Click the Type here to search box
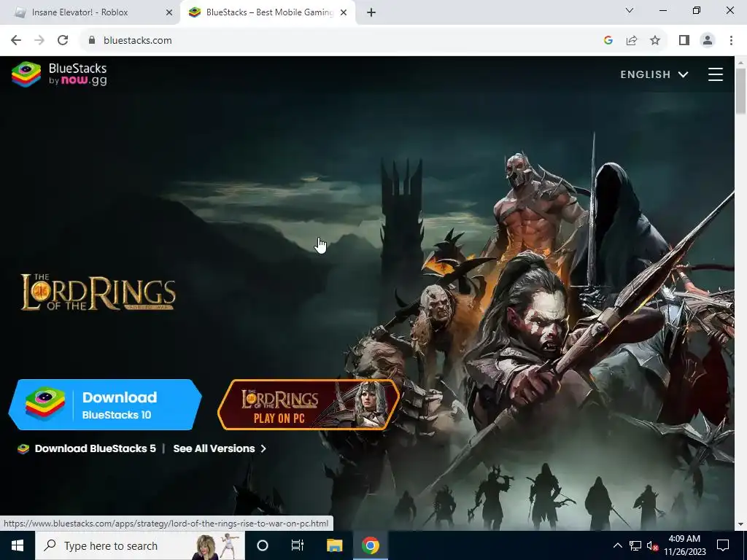 [x=140, y=545]
